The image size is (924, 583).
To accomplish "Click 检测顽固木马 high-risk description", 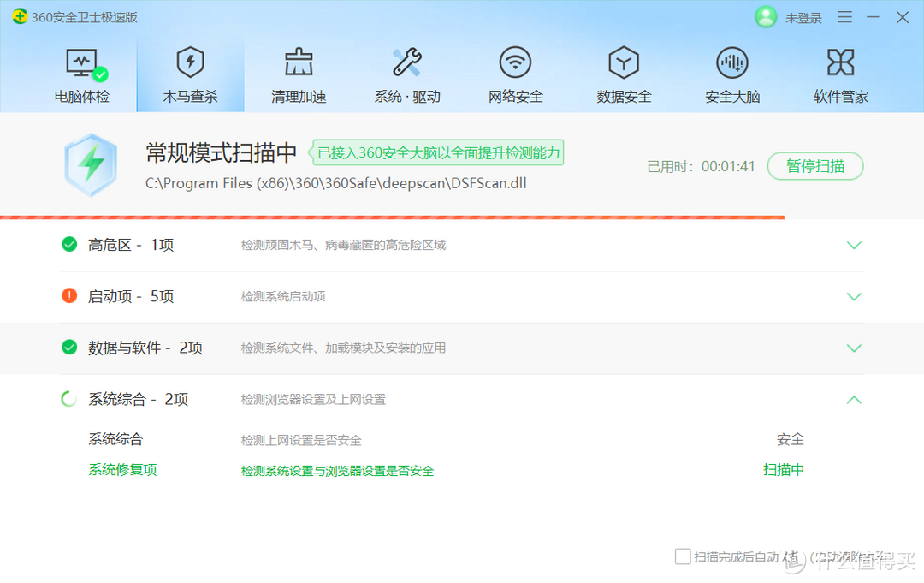I will (343, 245).
